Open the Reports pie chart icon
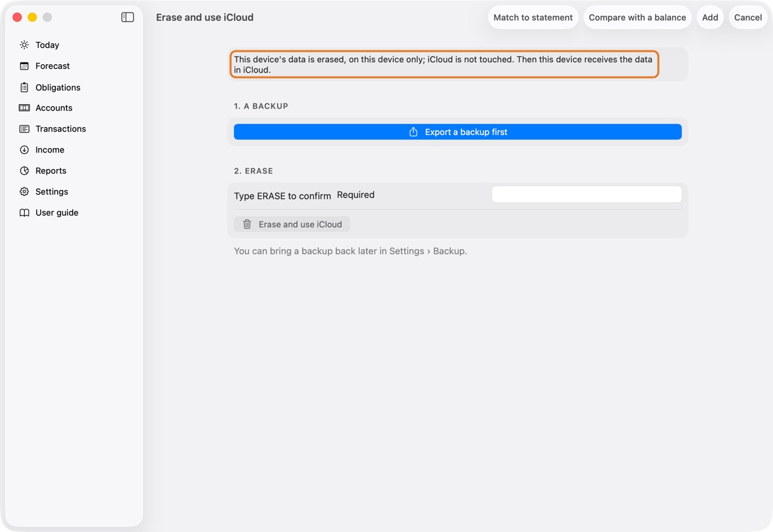Image resolution: width=773 pixels, height=532 pixels. (x=24, y=170)
